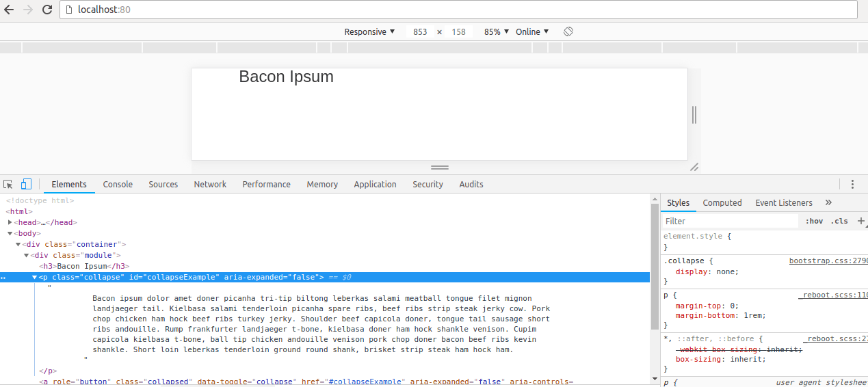Toggle the .cls class editor button

(x=839, y=222)
